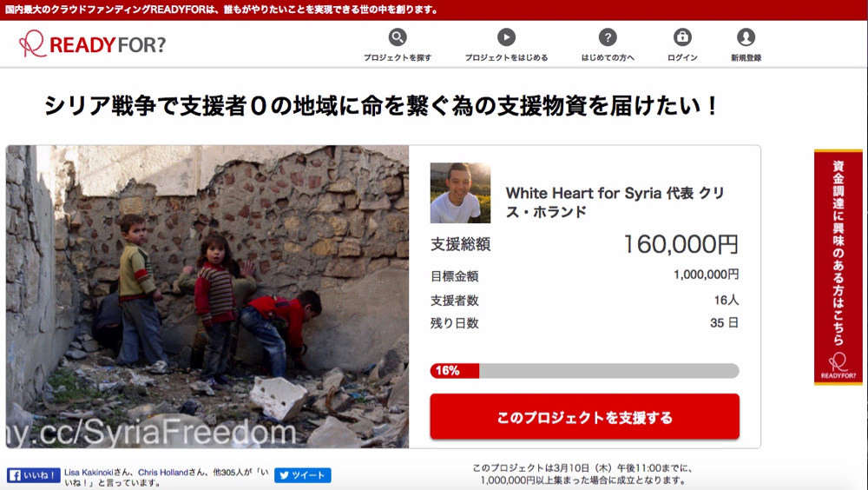Click the 16% funding progress bar

(x=584, y=370)
